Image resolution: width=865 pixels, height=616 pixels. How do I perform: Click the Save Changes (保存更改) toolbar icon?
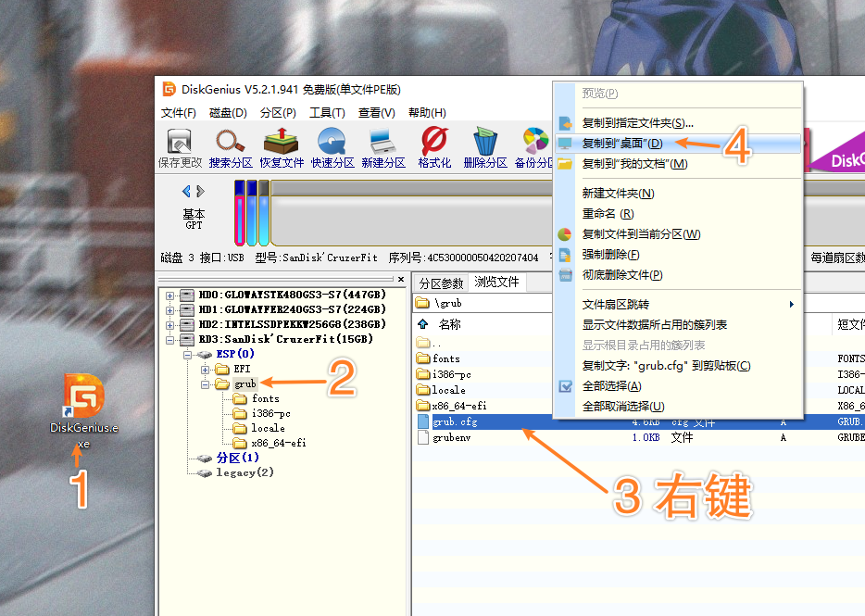pos(180,147)
